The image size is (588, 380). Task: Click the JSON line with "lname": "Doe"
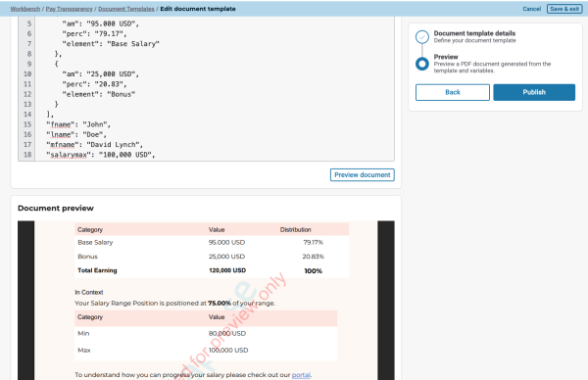(x=76, y=134)
